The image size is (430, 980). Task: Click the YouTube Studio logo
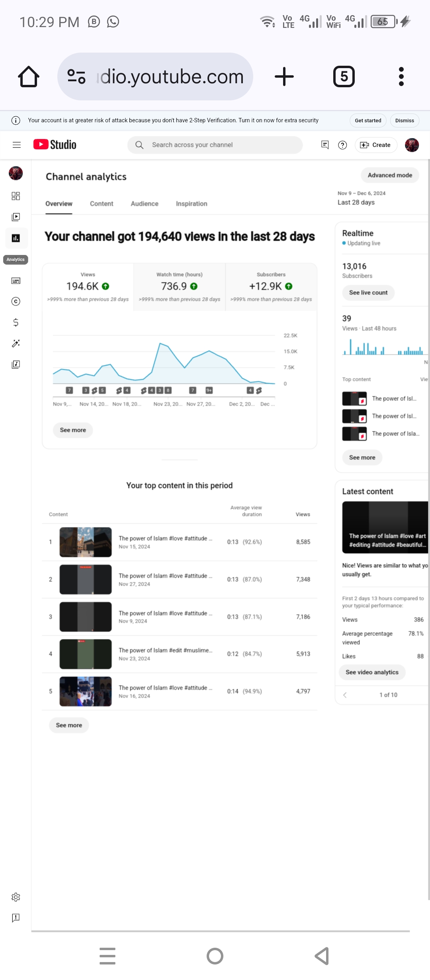[55, 145]
